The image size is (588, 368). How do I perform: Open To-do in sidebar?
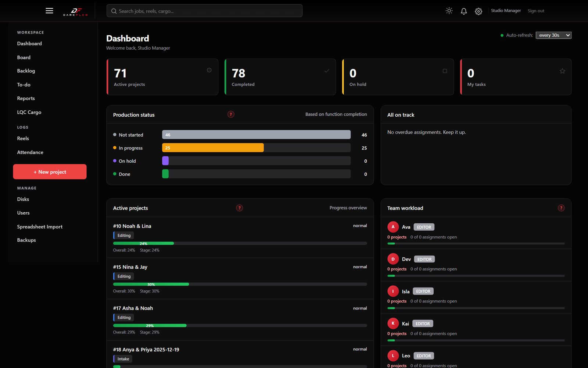click(x=24, y=85)
